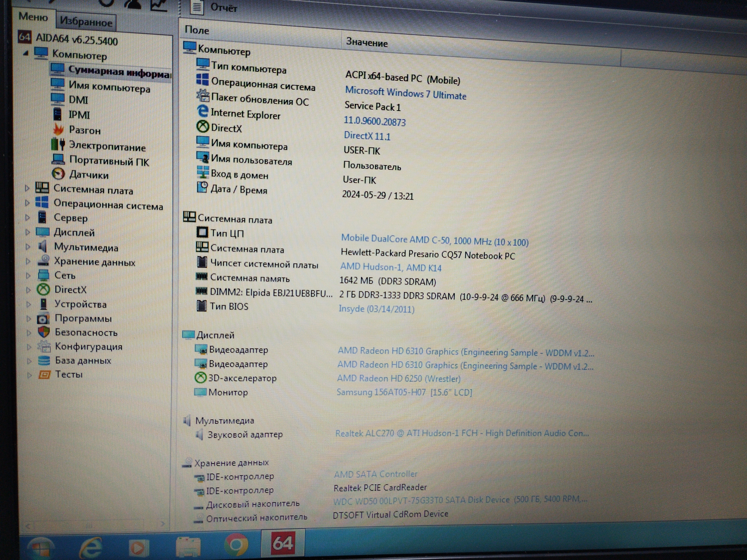Expand the Сеть tree node

click(x=28, y=275)
